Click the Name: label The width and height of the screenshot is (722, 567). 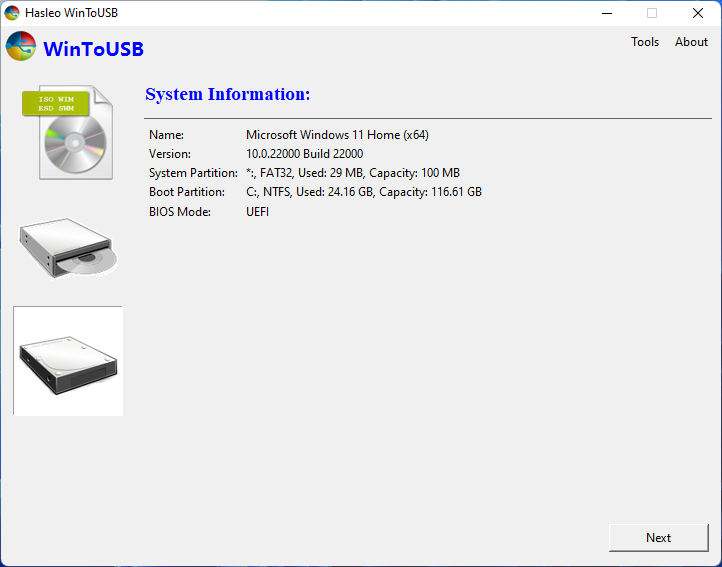pyautogui.click(x=166, y=135)
